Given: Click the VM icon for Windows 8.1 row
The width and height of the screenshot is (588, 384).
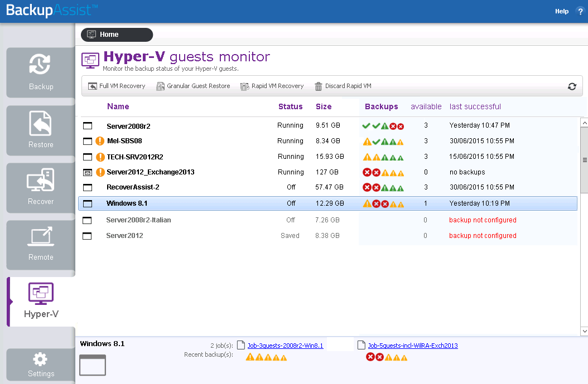Looking at the screenshot, I should tap(88, 203).
